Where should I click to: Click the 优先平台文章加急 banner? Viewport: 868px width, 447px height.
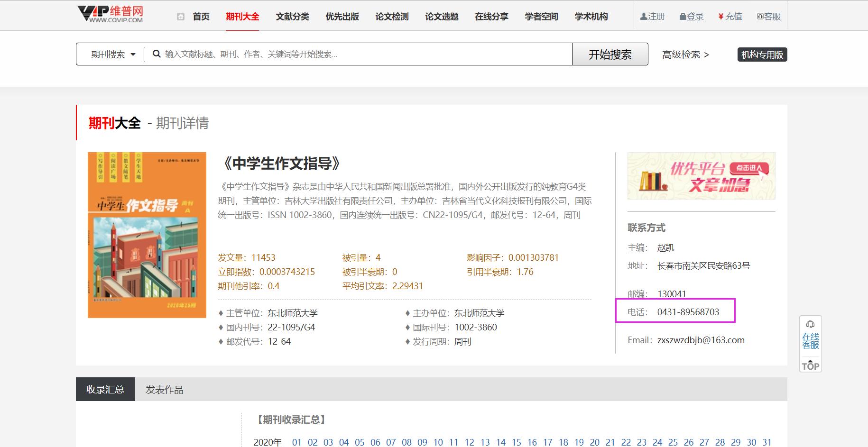701,176
